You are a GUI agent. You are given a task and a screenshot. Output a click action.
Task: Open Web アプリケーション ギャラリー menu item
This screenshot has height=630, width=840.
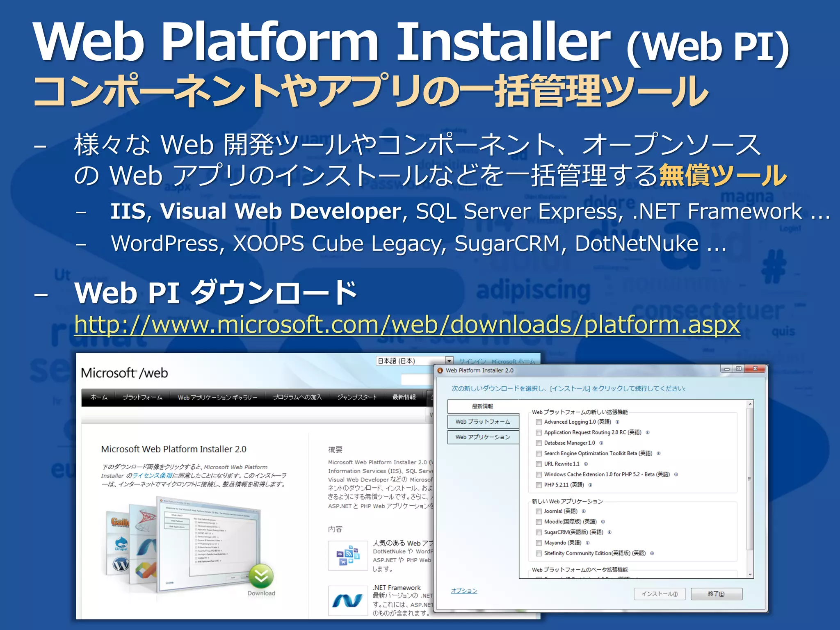(x=217, y=397)
